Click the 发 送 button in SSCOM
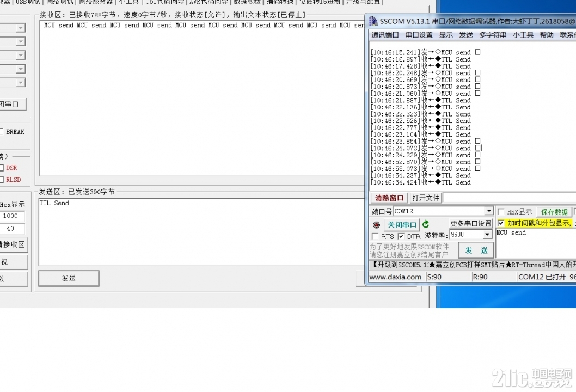Screen dimensions: 576x392 click(476, 250)
